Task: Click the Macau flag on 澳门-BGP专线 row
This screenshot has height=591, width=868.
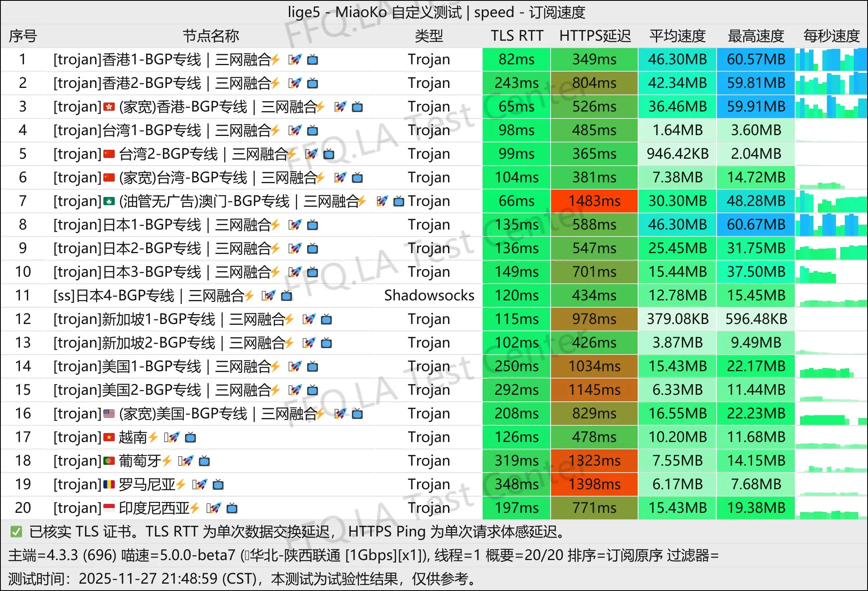Action: [109, 201]
